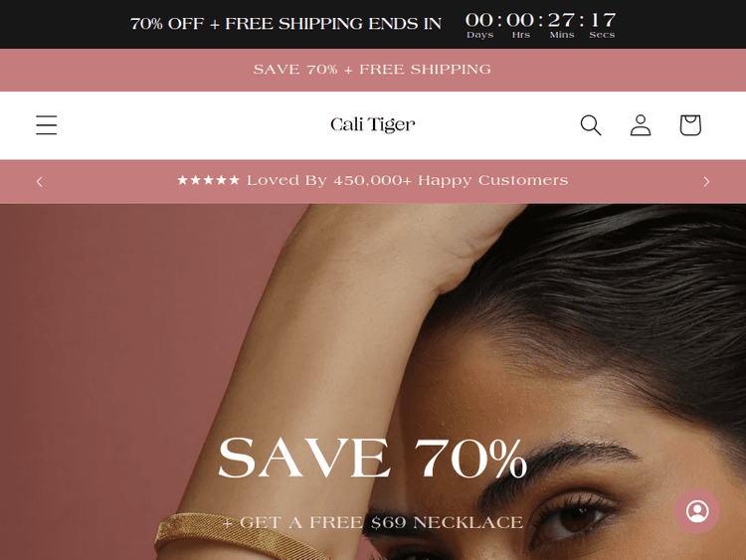The width and height of the screenshot is (746, 560).
Task: Show previous announcement slide arrow
Action: (x=40, y=181)
